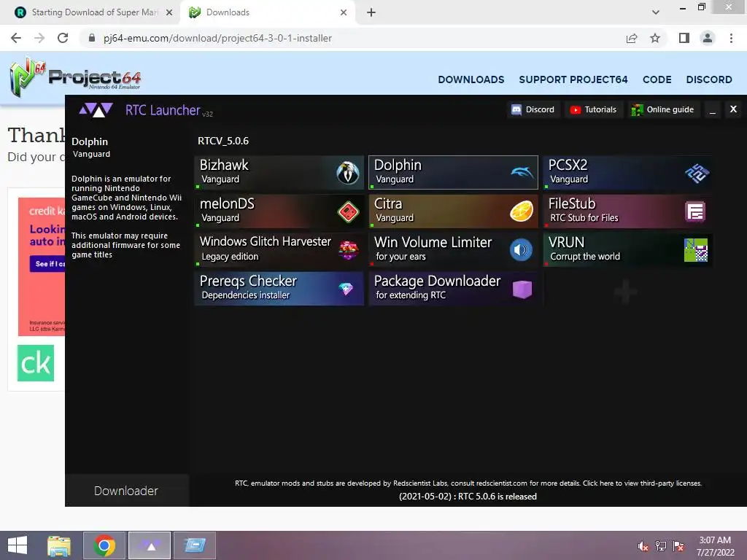Open DISCORD menu item on Project64 site
The image size is (747, 560).
coord(709,79)
